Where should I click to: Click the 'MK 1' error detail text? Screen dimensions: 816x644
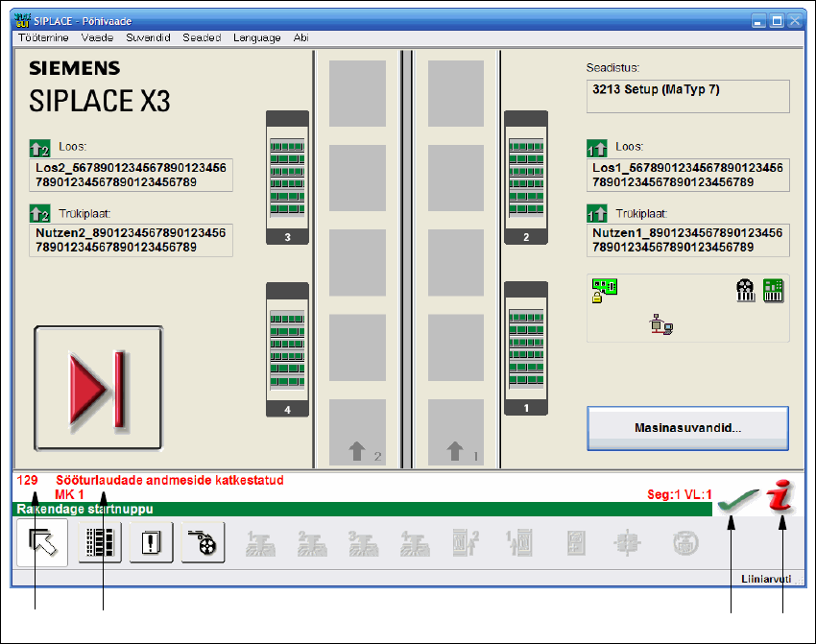click(69, 494)
